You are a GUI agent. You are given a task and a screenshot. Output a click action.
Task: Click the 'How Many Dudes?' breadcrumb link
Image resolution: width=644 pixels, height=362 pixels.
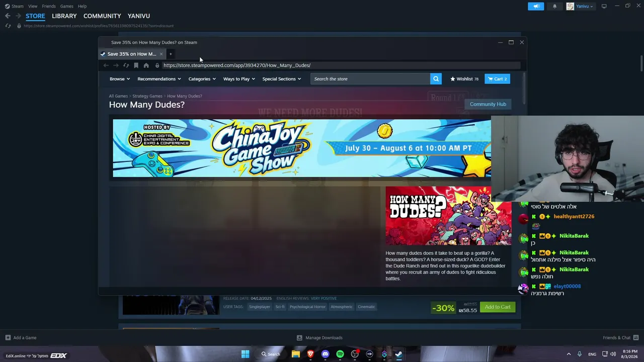(185, 96)
